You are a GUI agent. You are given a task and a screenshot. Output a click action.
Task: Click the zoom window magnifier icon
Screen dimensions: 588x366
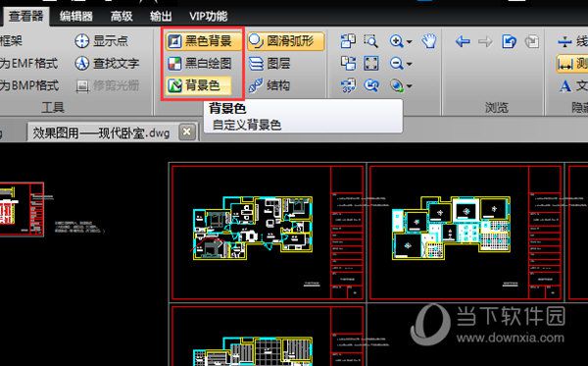click(x=370, y=40)
